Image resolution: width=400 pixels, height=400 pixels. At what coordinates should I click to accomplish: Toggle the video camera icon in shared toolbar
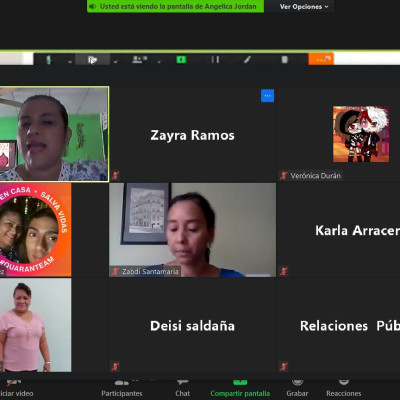(x=92, y=60)
